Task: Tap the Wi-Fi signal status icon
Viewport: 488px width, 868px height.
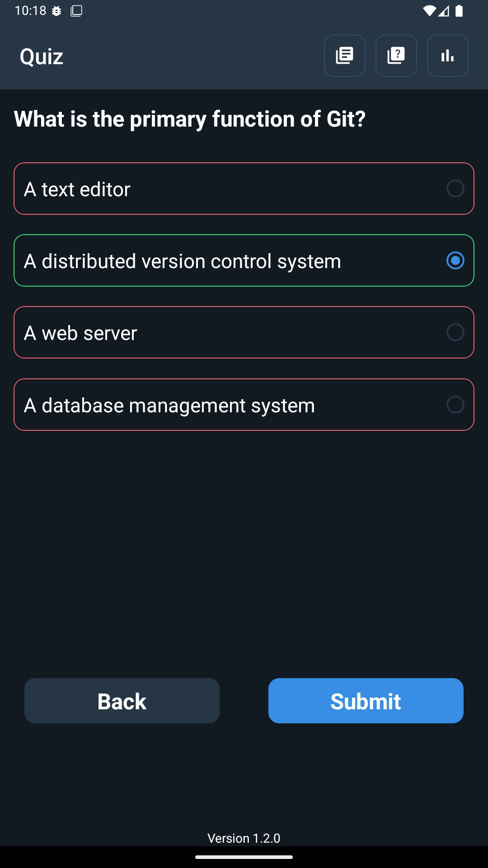Action: [x=429, y=11]
